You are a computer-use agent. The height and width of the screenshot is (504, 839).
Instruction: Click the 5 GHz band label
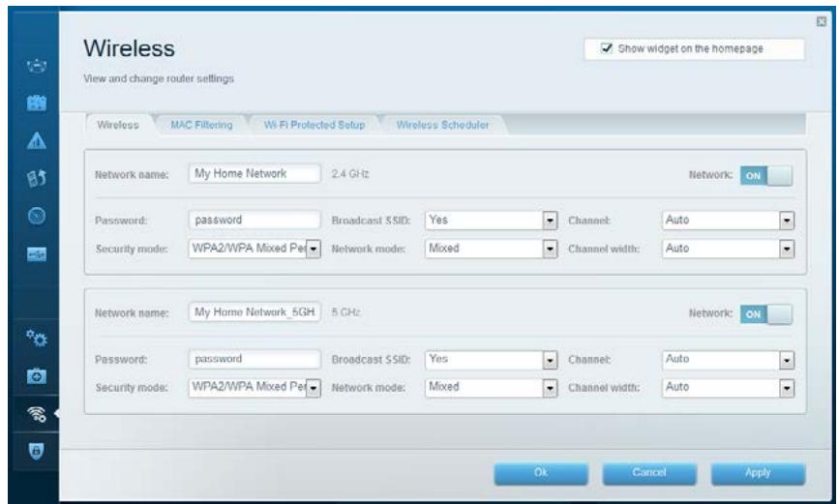pos(345,312)
